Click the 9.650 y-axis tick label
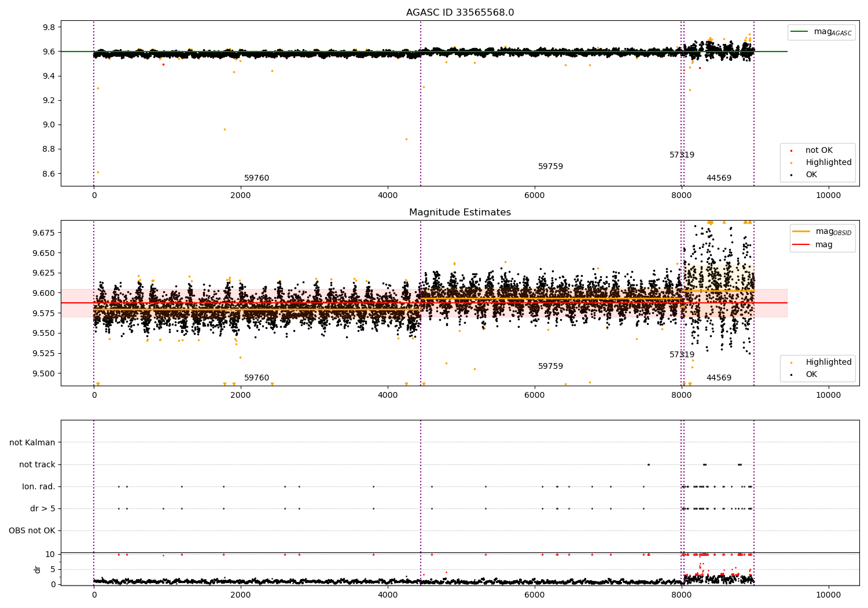 45,253
